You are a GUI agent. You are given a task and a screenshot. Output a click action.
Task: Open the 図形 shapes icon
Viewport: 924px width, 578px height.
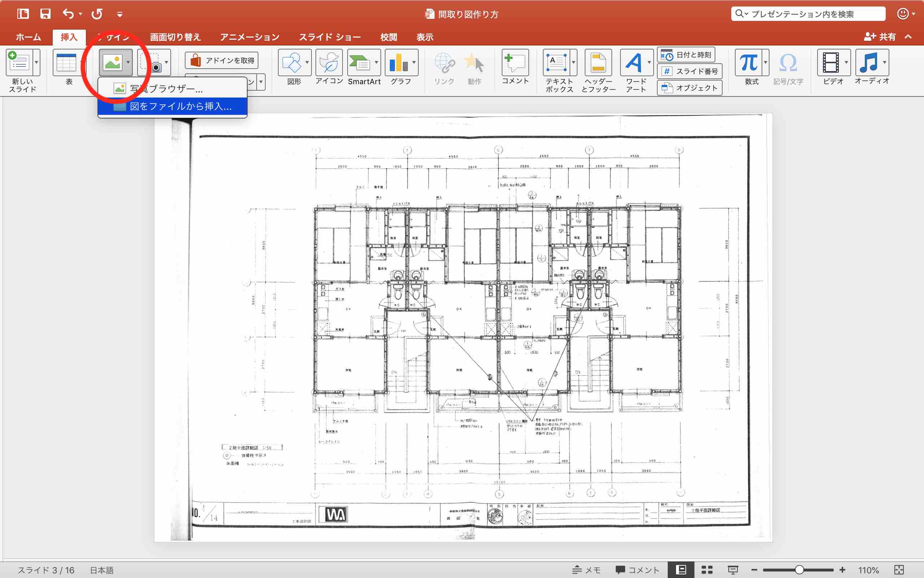click(x=291, y=62)
